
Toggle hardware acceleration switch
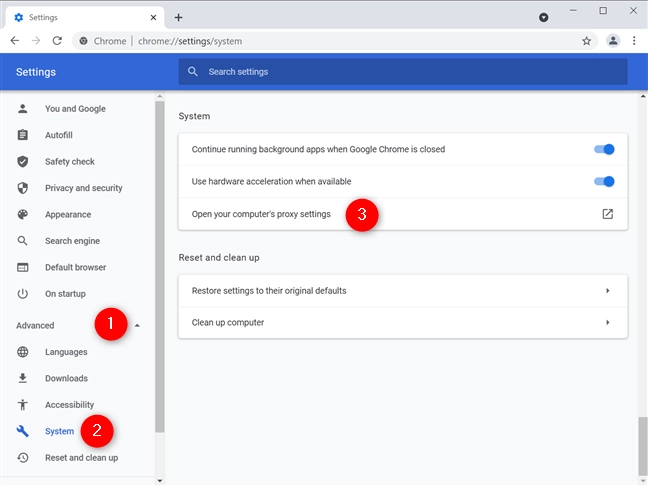[604, 181]
